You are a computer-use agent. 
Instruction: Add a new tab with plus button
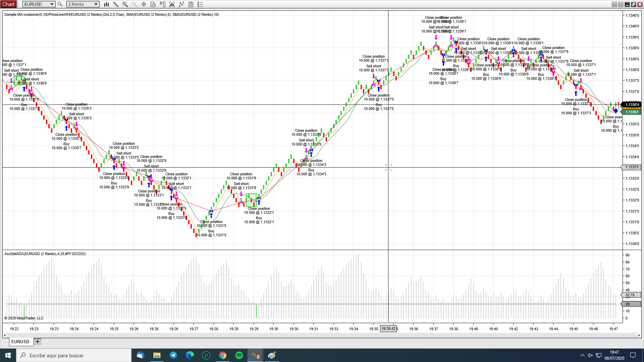[38, 342]
